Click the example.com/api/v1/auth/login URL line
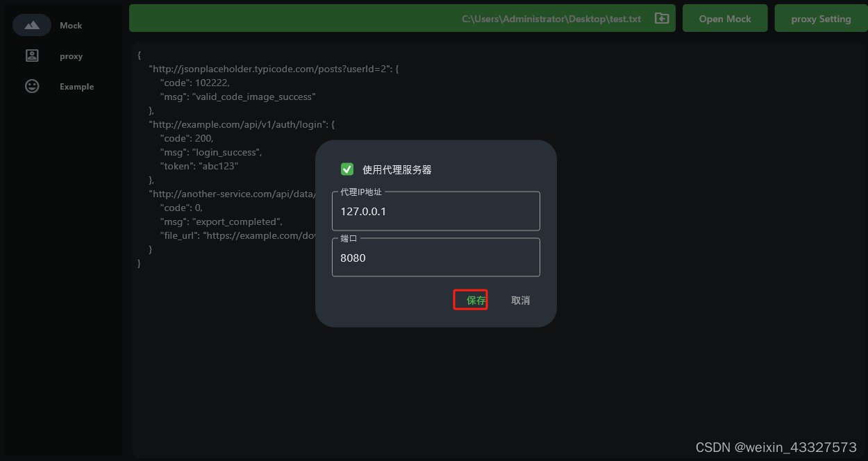The width and height of the screenshot is (868, 461). coord(242,124)
